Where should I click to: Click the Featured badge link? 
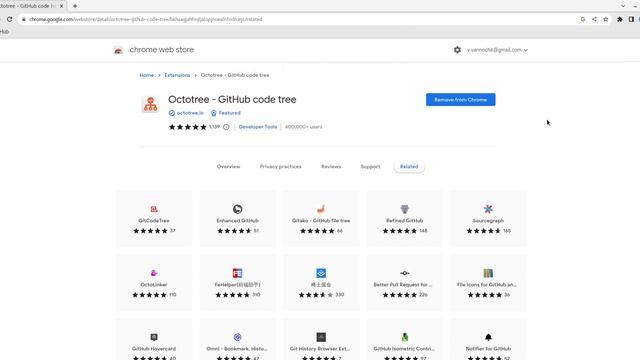pyautogui.click(x=229, y=113)
